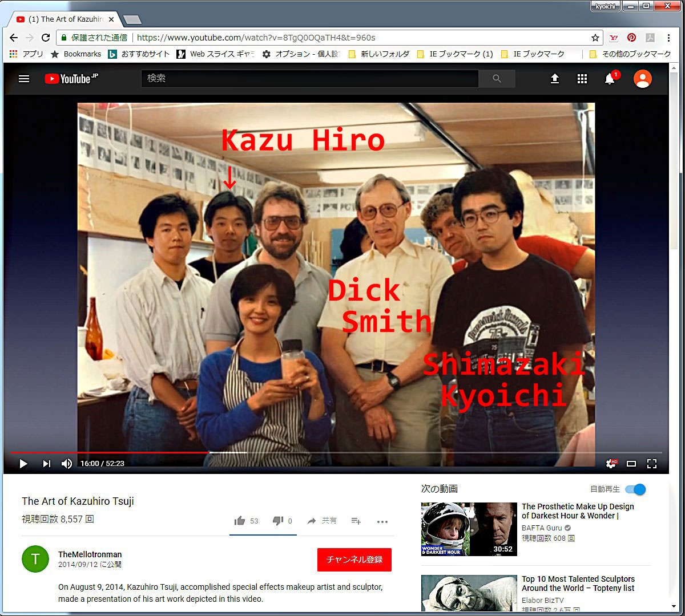Share the video using 共有
The width and height of the screenshot is (685, 616).
pos(322,521)
